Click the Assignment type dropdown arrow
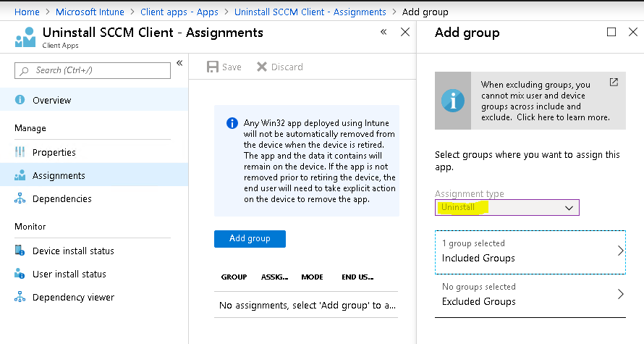 point(569,208)
